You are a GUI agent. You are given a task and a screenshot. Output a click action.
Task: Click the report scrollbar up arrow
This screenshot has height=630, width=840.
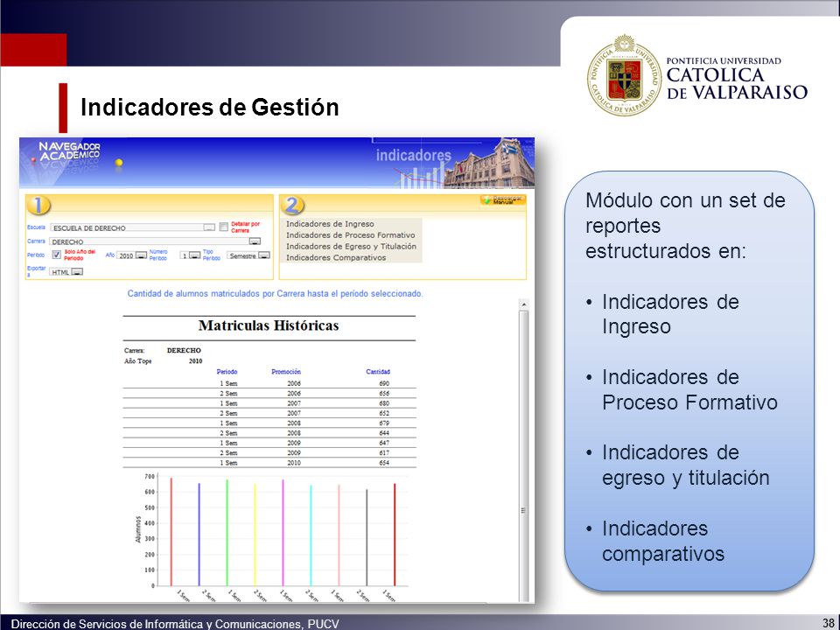[x=524, y=304]
